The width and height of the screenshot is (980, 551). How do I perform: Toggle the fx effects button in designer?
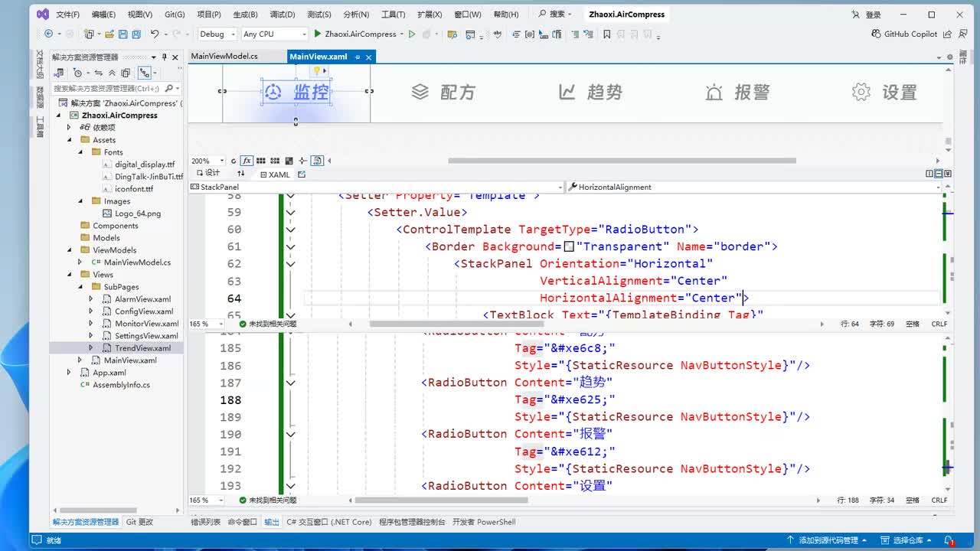247,161
